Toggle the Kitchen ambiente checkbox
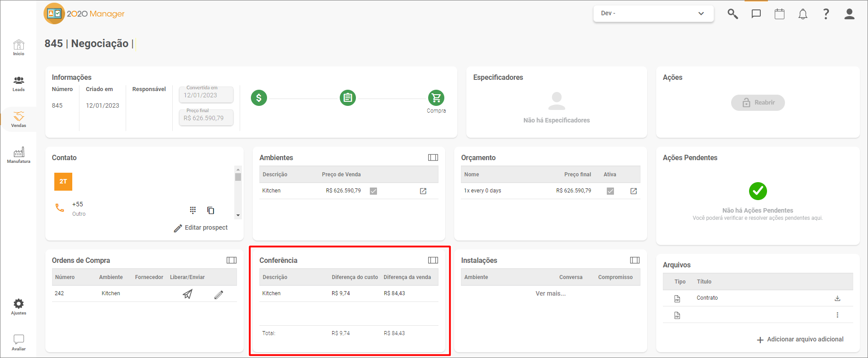This screenshot has height=358, width=868. click(373, 191)
